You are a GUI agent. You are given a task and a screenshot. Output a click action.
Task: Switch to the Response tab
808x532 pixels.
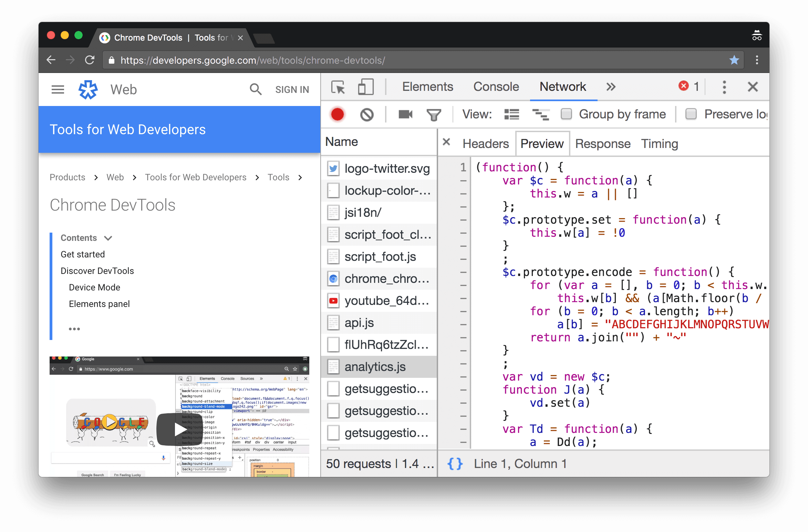[602, 144]
